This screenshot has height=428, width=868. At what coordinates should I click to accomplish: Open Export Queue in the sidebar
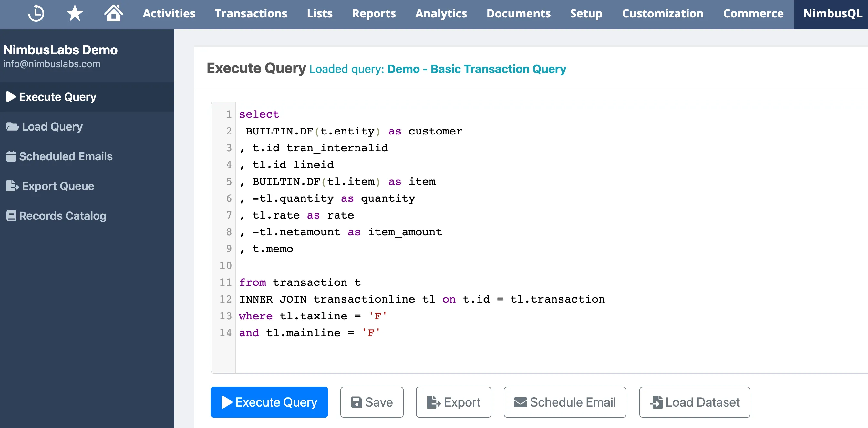87,186
